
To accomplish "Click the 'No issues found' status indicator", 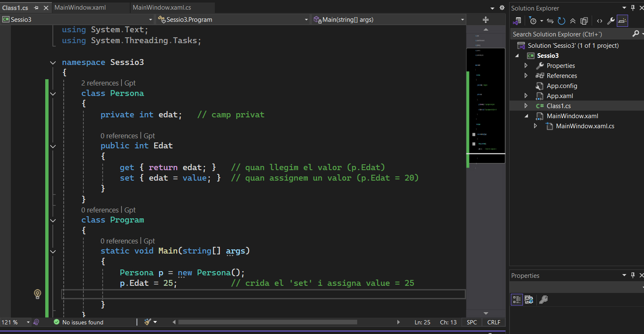I will point(82,322).
